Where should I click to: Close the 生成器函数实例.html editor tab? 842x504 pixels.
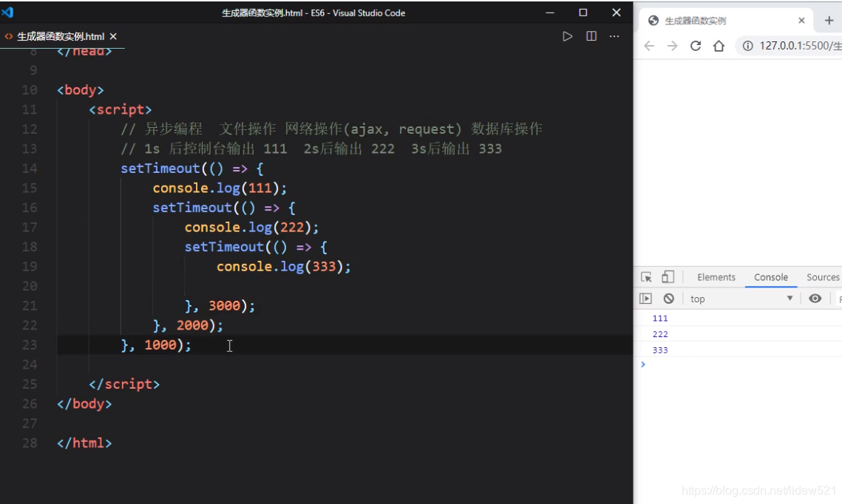(113, 36)
